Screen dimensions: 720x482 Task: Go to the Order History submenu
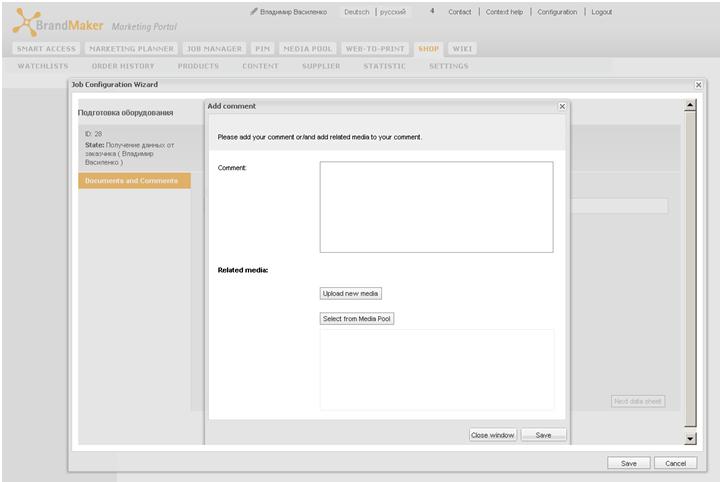(123, 66)
